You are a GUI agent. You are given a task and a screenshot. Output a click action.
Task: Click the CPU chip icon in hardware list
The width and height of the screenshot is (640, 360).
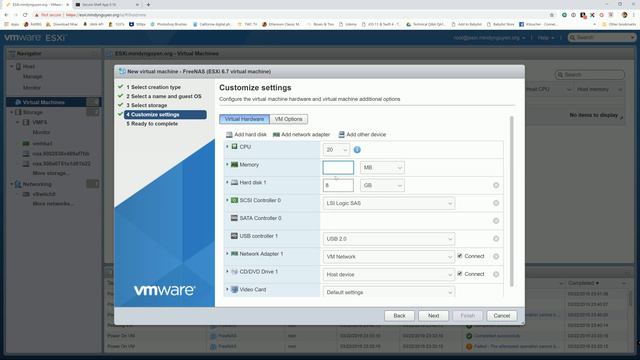point(234,147)
